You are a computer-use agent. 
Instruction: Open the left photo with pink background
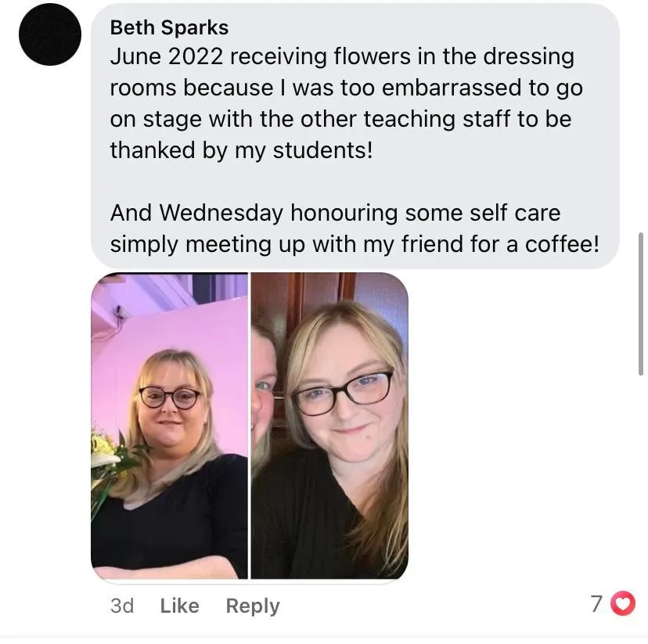coord(170,426)
